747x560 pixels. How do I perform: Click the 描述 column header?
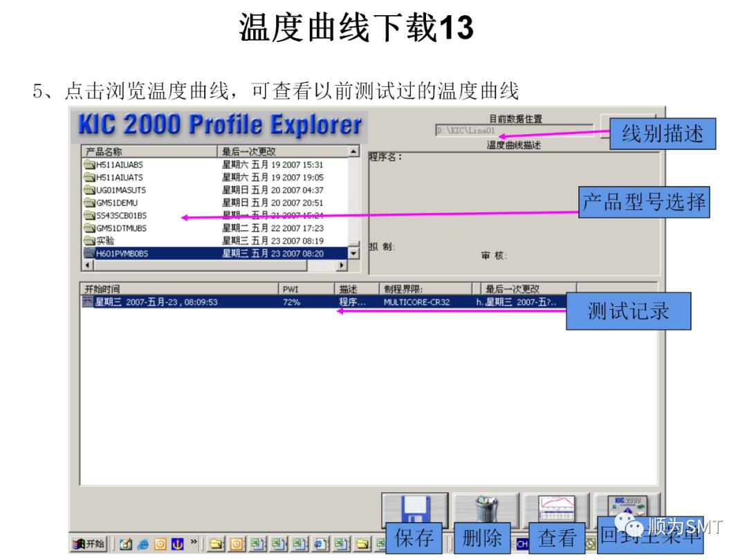click(356, 289)
